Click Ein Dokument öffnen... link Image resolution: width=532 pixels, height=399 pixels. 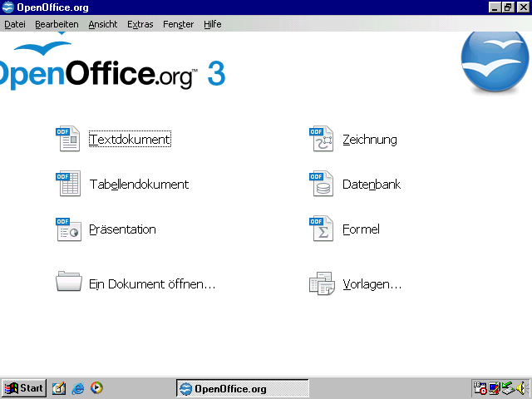pyautogui.click(x=152, y=283)
